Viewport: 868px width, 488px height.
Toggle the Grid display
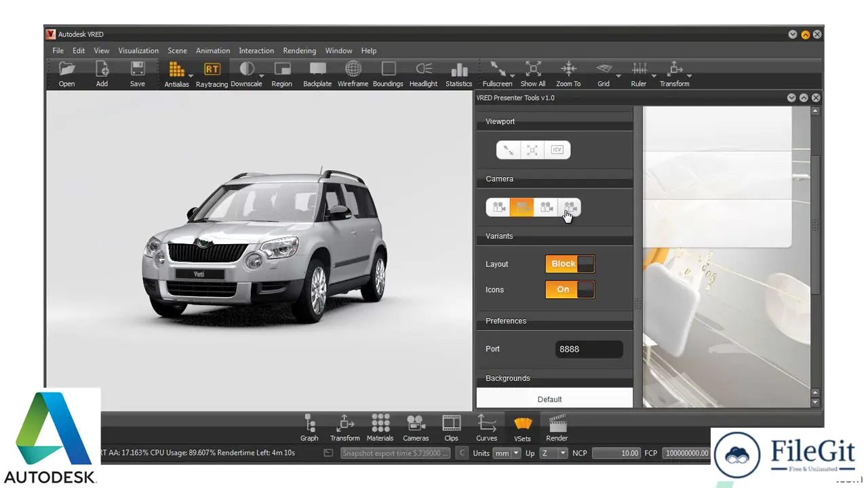click(604, 74)
